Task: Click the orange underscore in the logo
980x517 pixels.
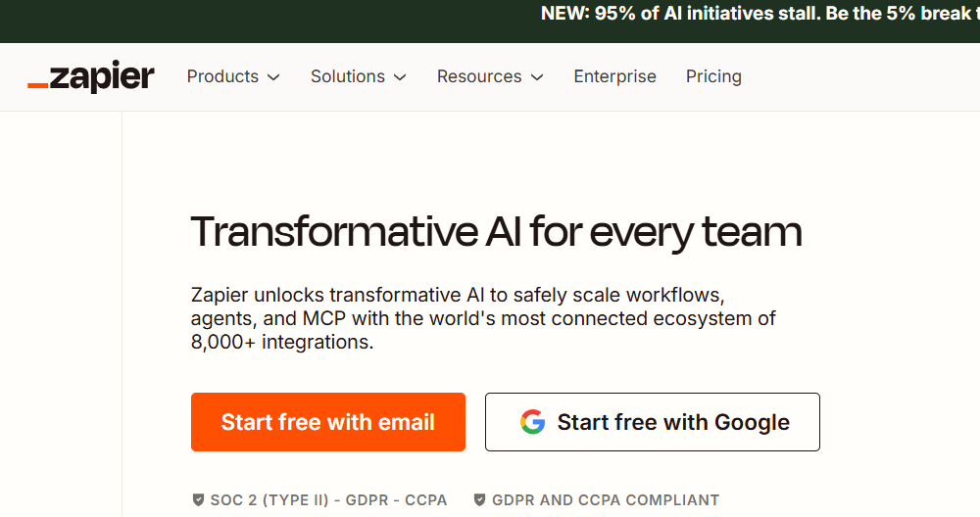Action: (38, 86)
